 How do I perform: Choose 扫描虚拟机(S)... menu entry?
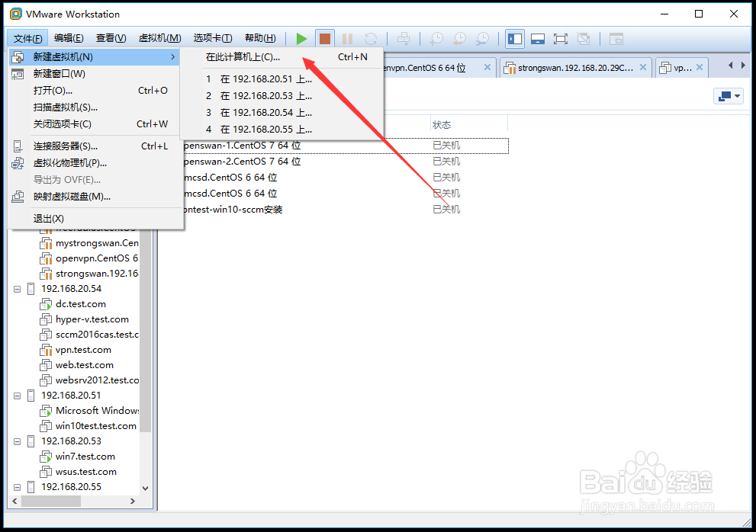tap(95, 107)
